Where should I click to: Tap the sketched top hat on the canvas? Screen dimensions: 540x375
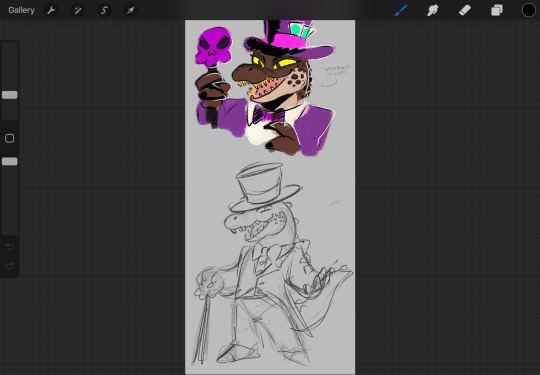click(264, 188)
